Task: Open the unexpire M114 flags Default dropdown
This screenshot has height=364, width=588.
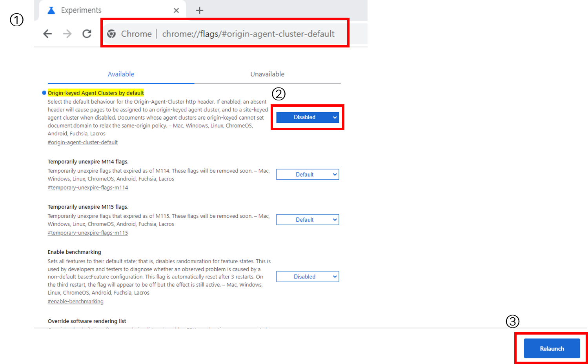Action: [x=308, y=175]
